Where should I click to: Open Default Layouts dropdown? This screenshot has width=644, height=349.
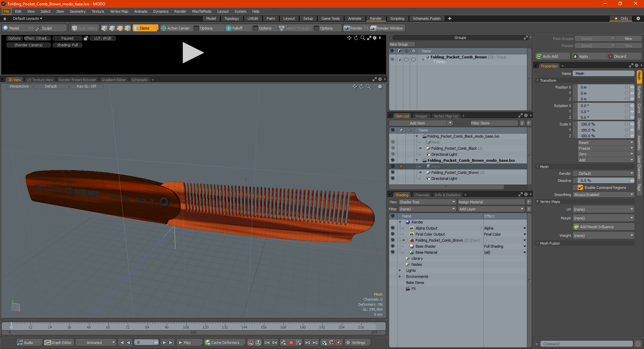[28, 18]
